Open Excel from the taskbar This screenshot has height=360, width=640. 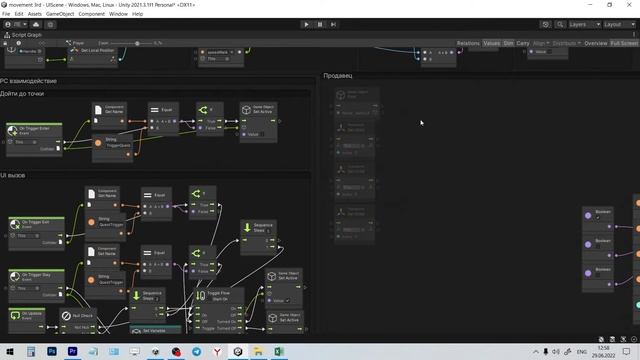(x=279, y=351)
